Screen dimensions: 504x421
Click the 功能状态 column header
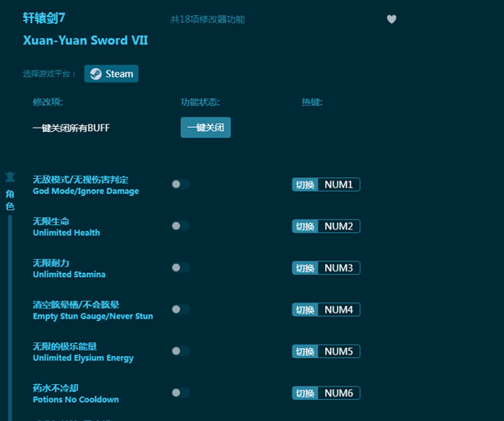pos(200,103)
